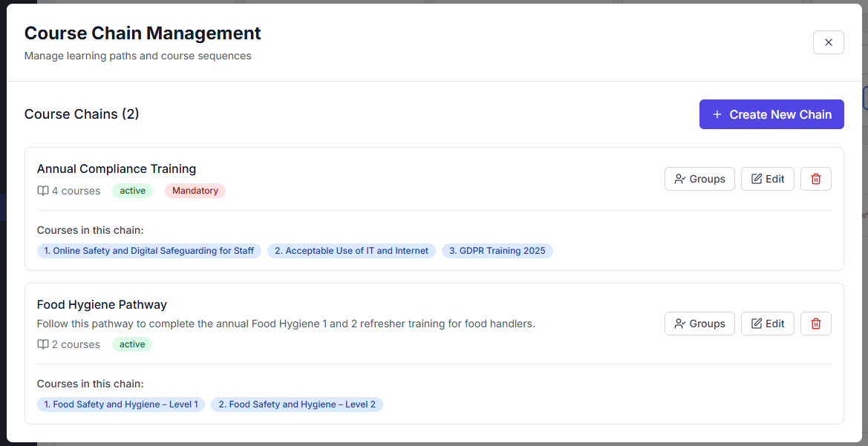Viewport: 868px width, 446px height.
Task: Click the GDPR Training 2025 course tag
Action: click(497, 251)
